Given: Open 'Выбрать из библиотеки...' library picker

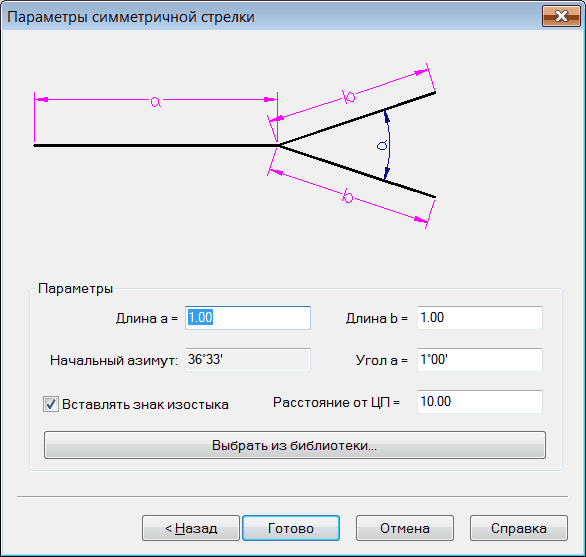Looking at the screenshot, I should click(x=295, y=445).
